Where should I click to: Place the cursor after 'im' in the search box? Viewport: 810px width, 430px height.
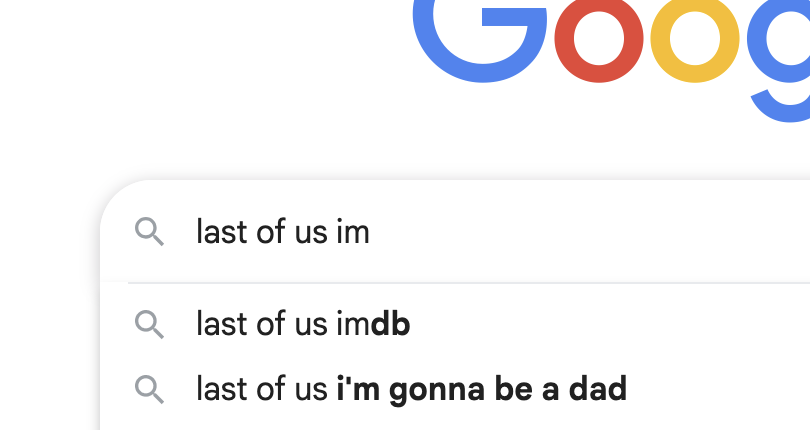tap(371, 233)
